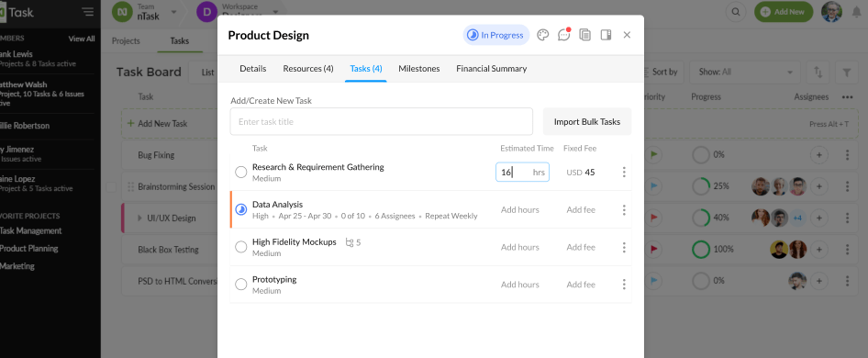
Task: Click the green Add New button
Action: pyautogui.click(x=784, y=12)
